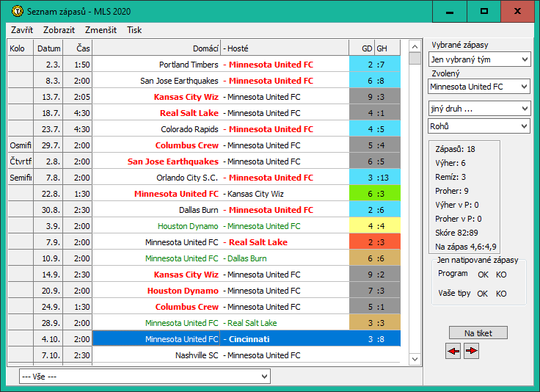Click the highlighted Cincinnati match row
This screenshot has height=392, width=540.
[204, 339]
